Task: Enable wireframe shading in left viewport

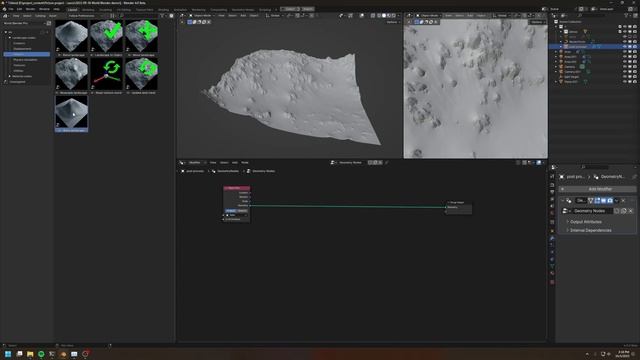Action: point(379,16)
